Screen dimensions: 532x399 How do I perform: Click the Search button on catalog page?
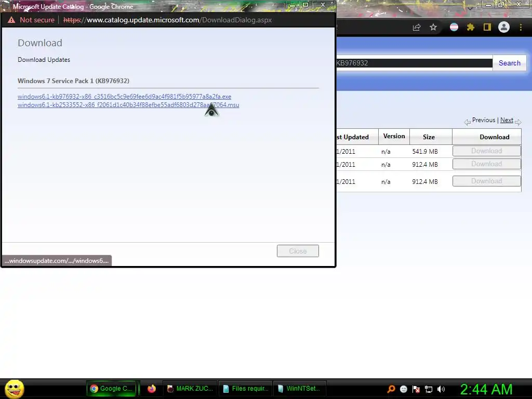pyautogui.click(x=509, y=63)
